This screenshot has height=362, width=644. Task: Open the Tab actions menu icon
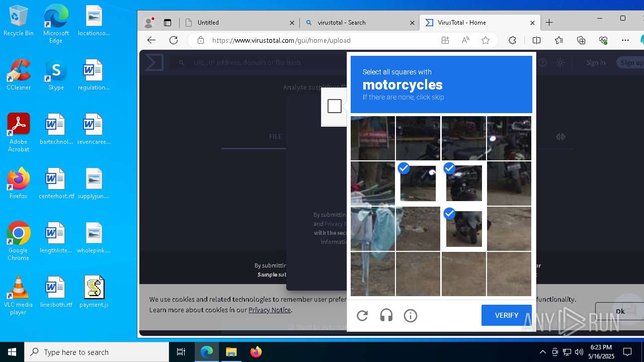[x=168, y=23]
